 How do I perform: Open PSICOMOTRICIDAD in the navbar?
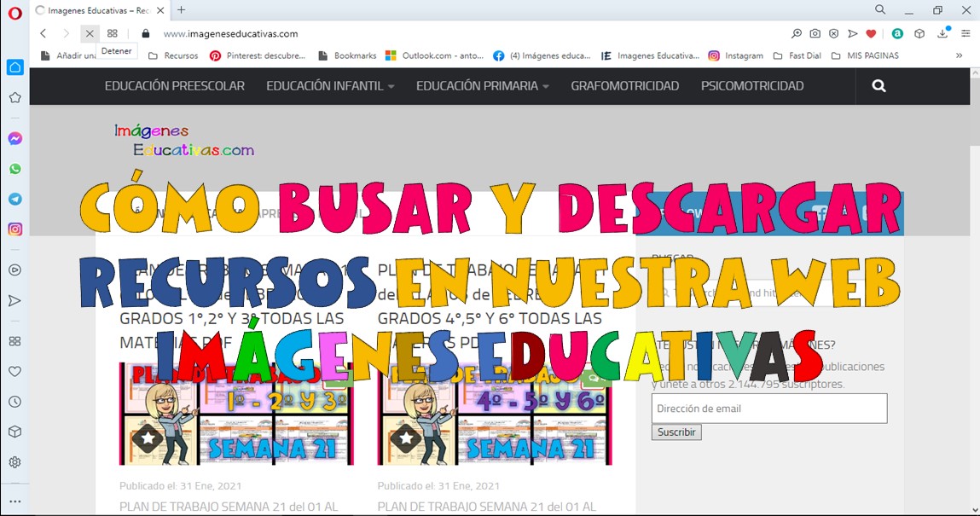point(752,86)
